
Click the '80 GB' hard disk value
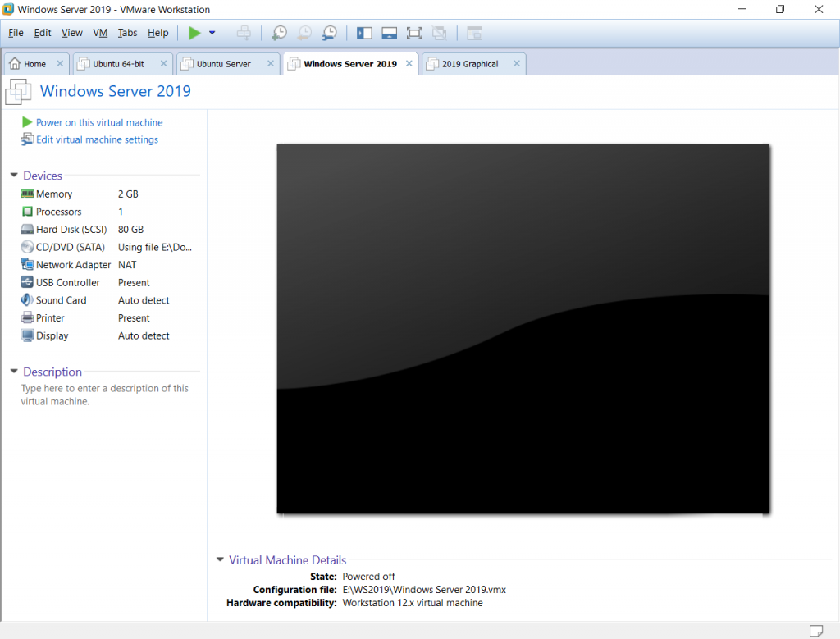pyautogui.click(x=130, y=229)
